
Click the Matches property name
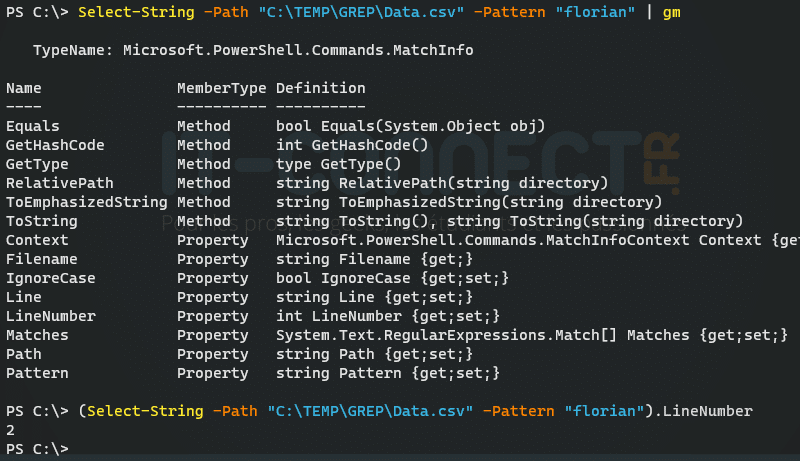tap(37, 335)
